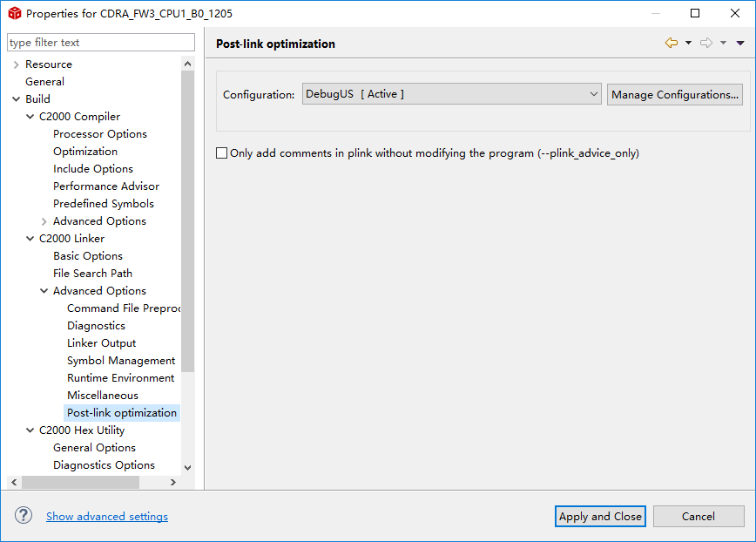Open the back history dropdown arrow
This screenshot has width=756, height=542.
[688, 43]
